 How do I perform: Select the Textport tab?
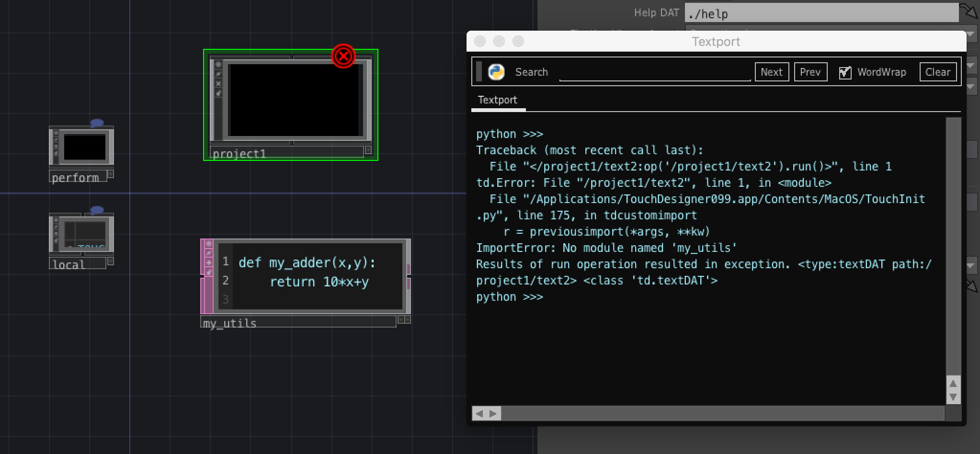click(x=497, y=100)
